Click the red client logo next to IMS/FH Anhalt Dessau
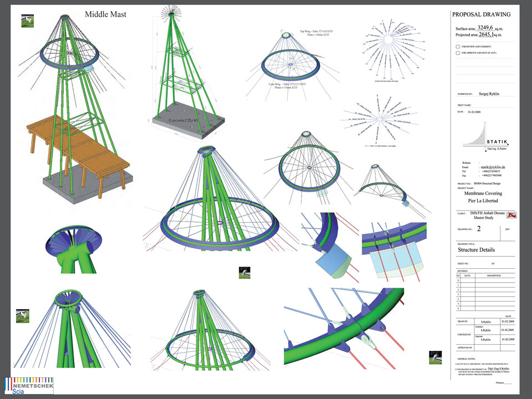 513,215
